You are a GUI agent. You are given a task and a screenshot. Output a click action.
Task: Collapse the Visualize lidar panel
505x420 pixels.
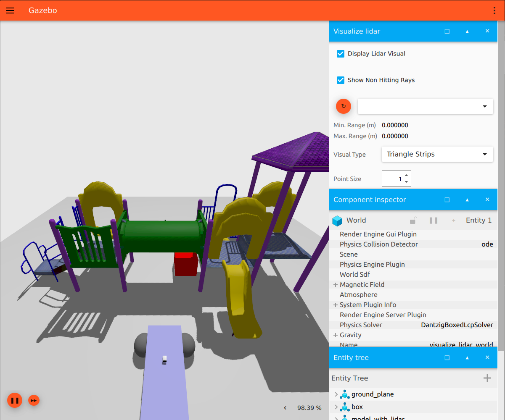(467, 31)
